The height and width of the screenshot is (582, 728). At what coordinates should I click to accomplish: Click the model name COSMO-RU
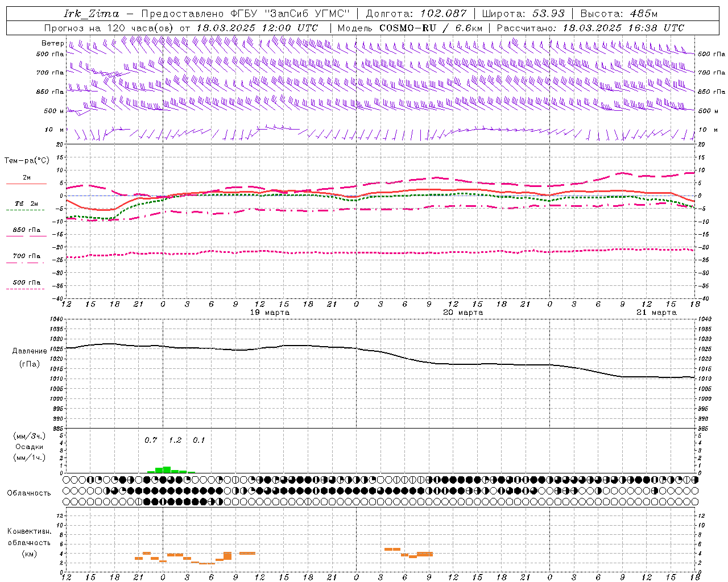coord(408,28)
